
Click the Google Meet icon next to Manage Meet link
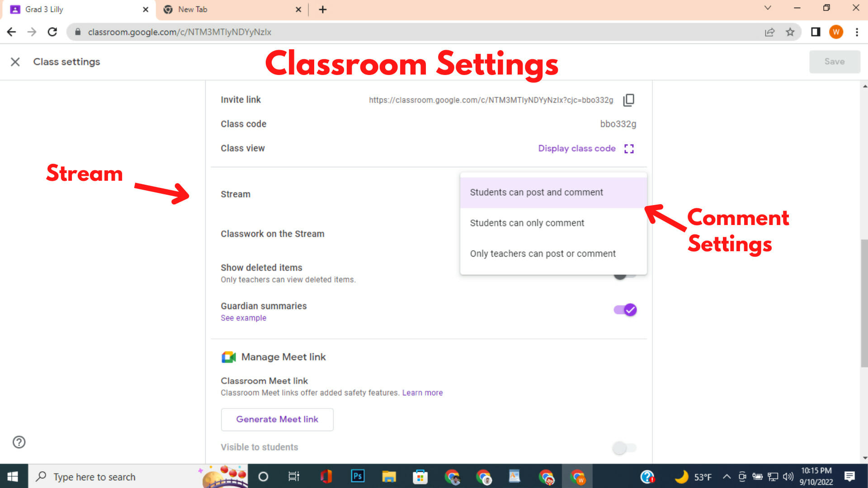pos(228,357)
